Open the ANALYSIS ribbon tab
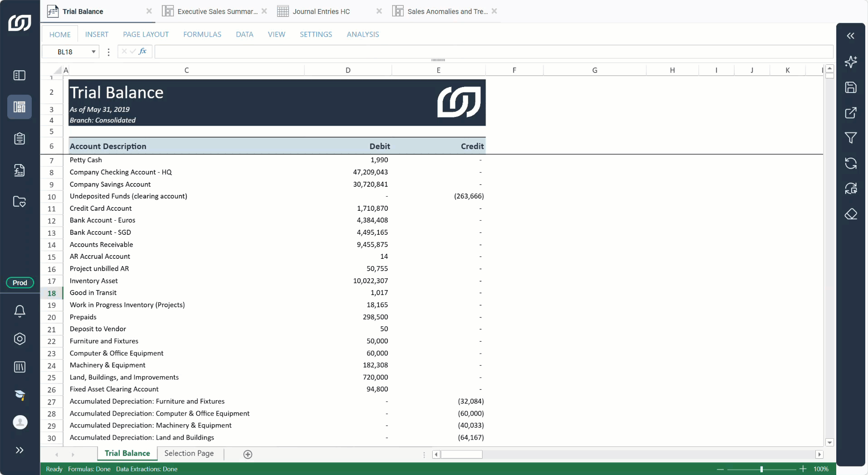Viewport: 868px width, 475px height. [x=363, y=34]
